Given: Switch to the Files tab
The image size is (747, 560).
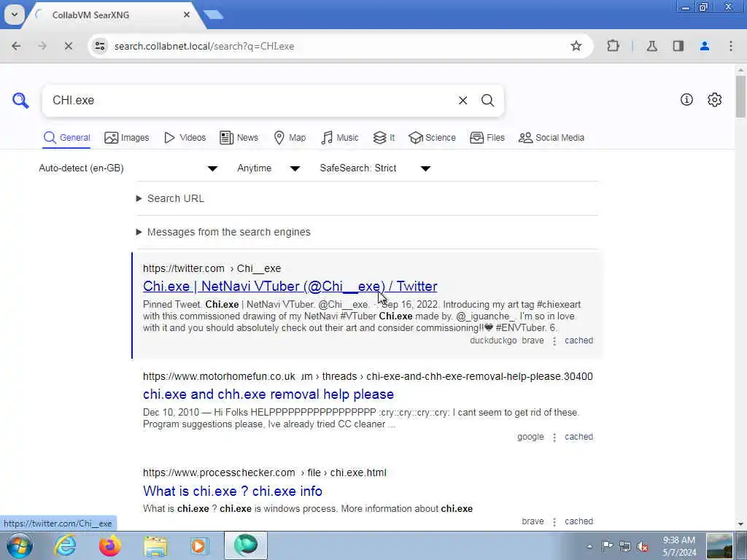Looking at the screenshot, I should (487, 138).
